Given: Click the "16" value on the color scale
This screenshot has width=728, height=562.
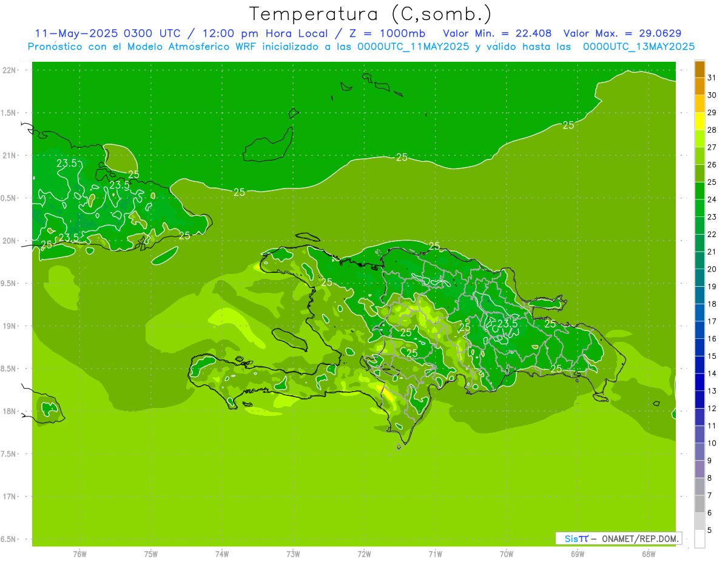Looking at the screenshot, I should [712, 339].
